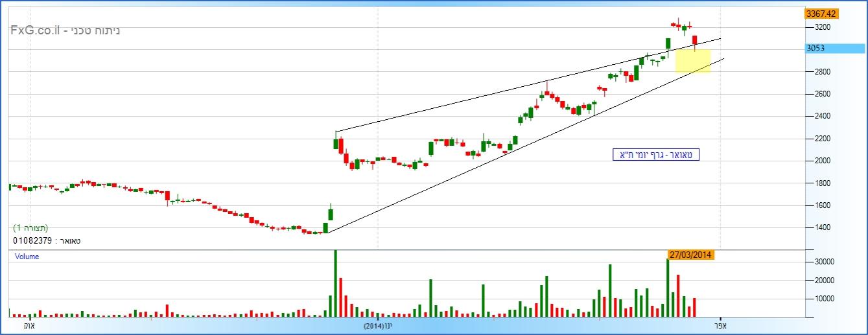
Task: Click the 10000 tick on volume axis
Action: coord(825,299)
